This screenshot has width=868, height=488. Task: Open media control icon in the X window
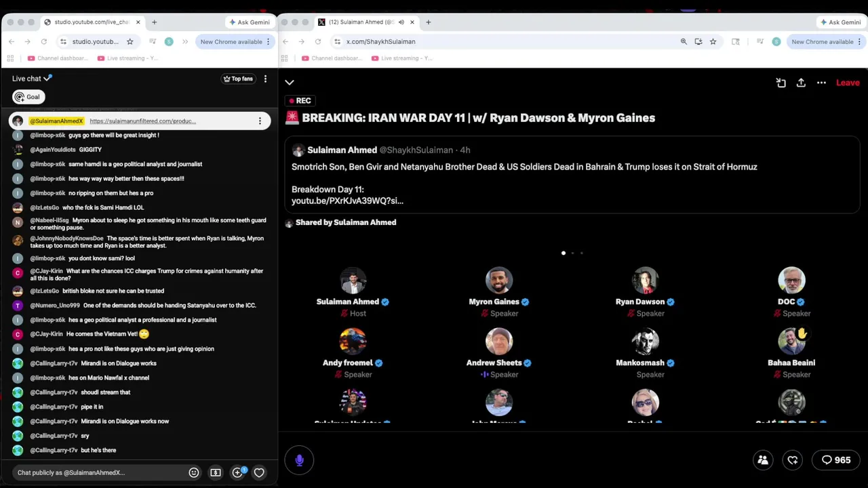pos(760,41)
